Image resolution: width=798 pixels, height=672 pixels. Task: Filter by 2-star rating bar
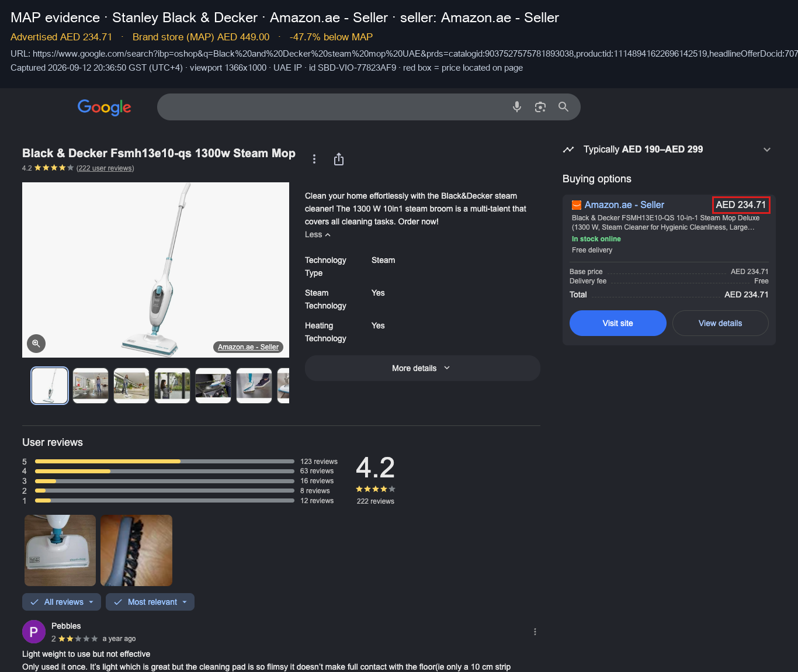[x=165, y=491]
